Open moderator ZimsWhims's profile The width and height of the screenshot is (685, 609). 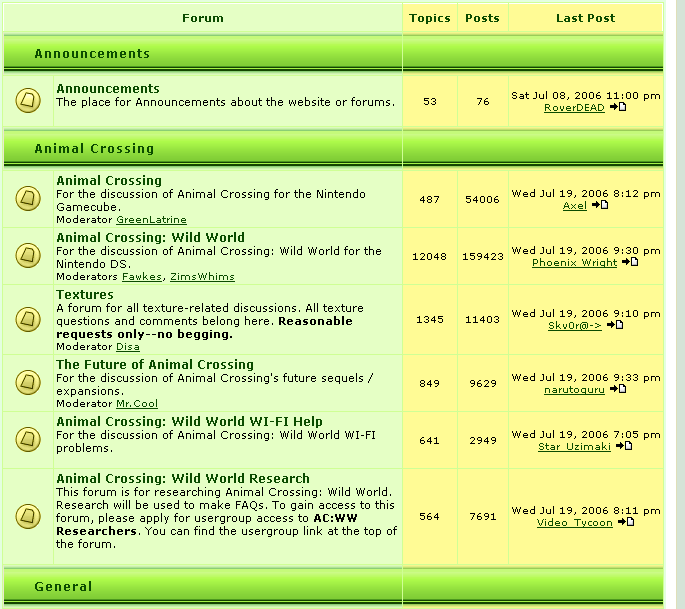[202, 277]
